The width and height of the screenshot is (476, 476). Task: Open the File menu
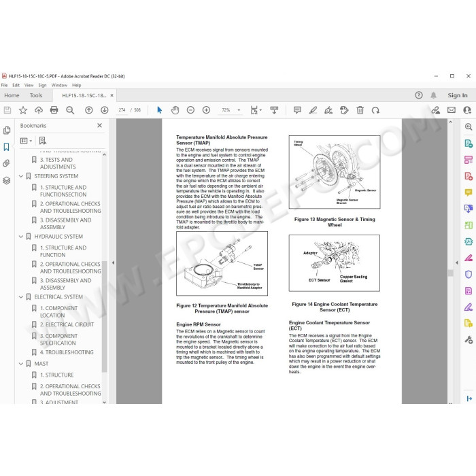point(4,85)
